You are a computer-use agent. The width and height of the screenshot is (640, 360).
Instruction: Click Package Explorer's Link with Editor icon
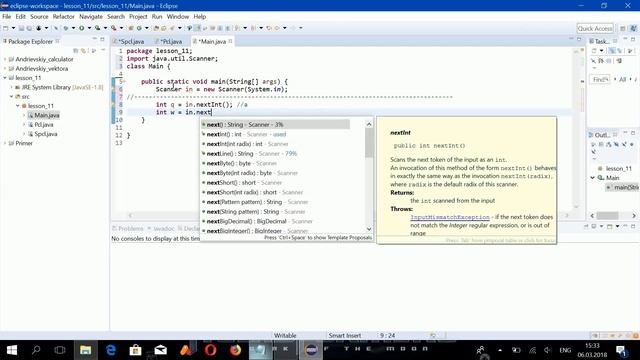click(84, 51)
